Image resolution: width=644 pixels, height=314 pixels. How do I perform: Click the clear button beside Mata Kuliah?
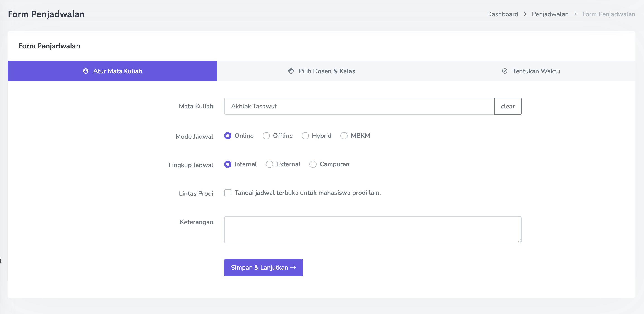coord(507,106)
